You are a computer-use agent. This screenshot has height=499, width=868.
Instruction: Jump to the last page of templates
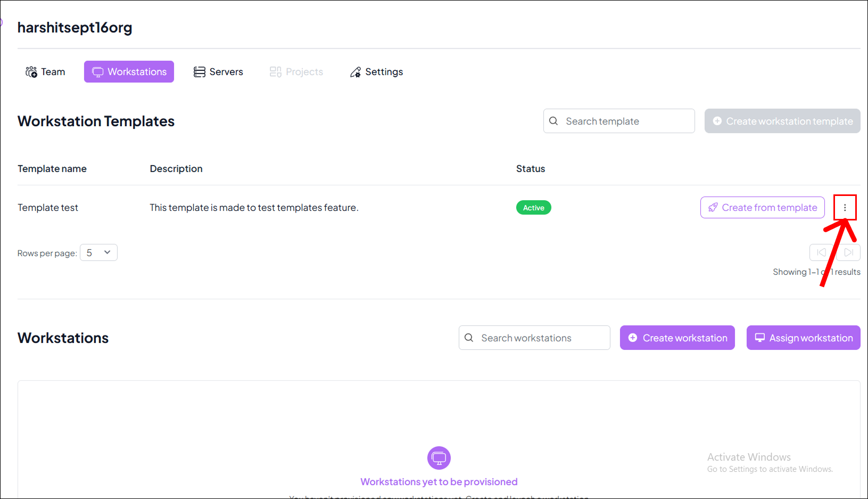[x=849, y=252]
